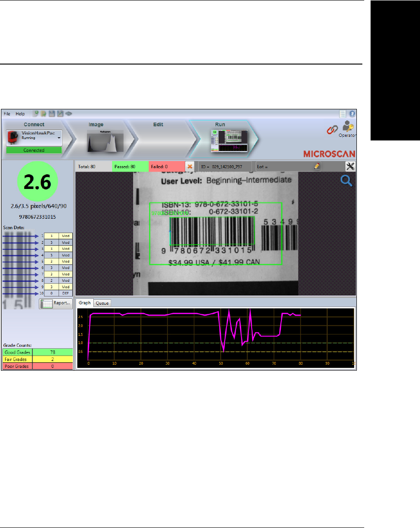The height and width of the screenshot is (528, 420).
Task: Click the Report... button
Action: (x=55, y=303)
